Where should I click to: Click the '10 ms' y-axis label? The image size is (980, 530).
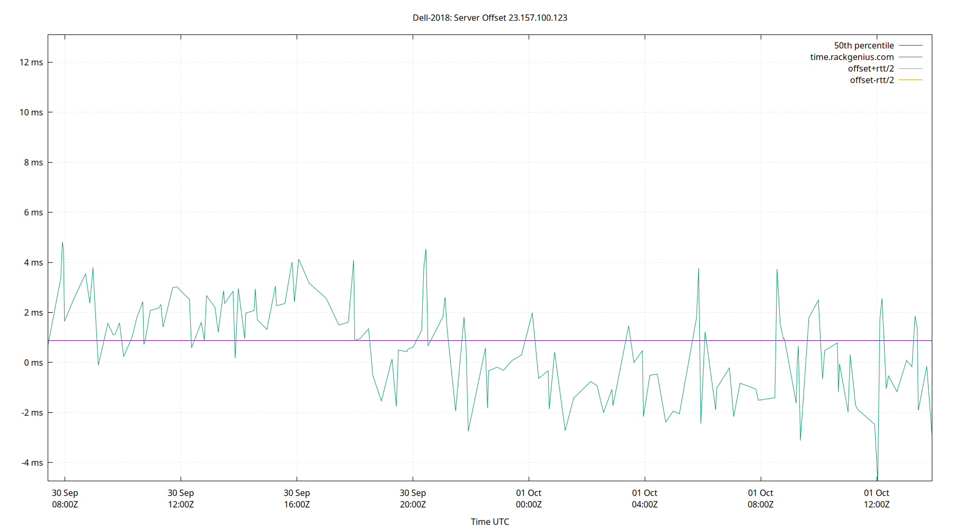pos(31,112)
